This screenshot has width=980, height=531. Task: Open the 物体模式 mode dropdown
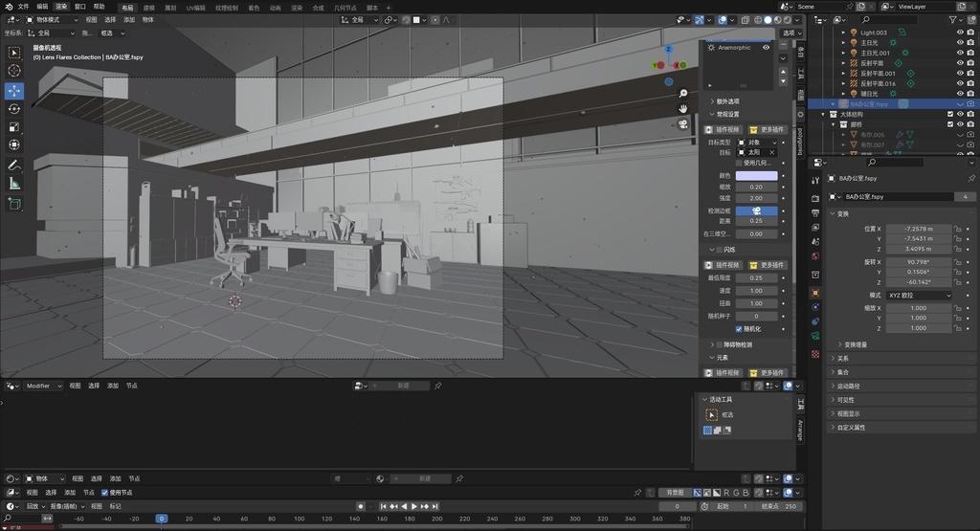[x=52, y=19]
